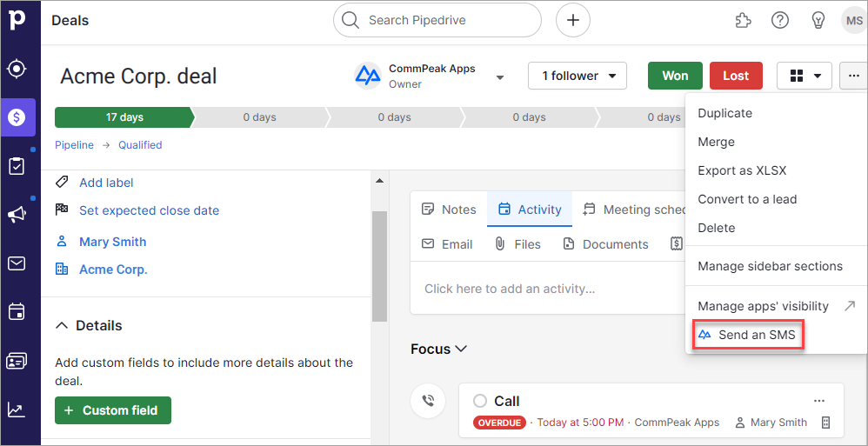Click Set expected close date link
The width and height of the screenshot is (868, 446).
click(x=149, y=210)
